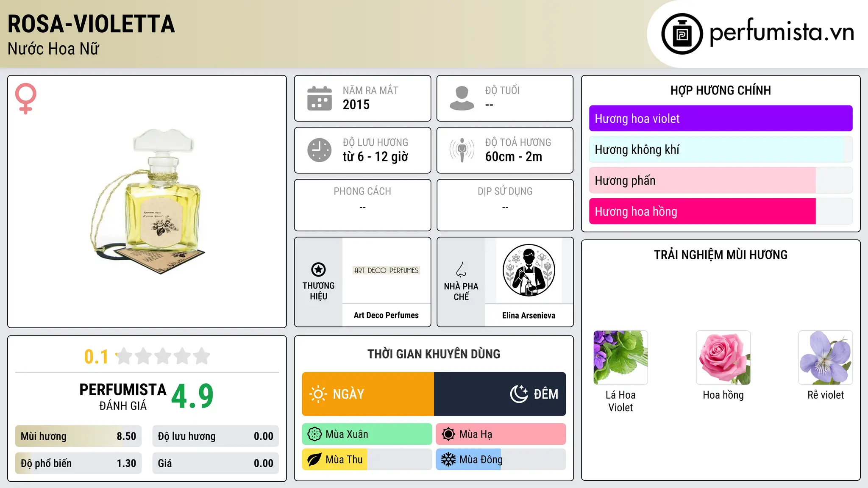868x488 pixels.
Task: Visit the perfumista.vn site name
Action: click(782, 32)
